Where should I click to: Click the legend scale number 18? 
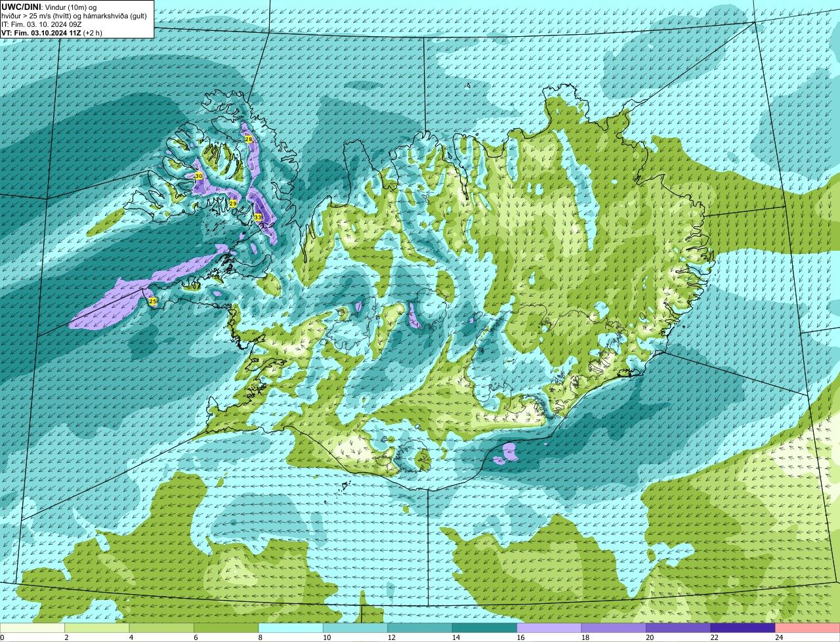tap(585, 637)
